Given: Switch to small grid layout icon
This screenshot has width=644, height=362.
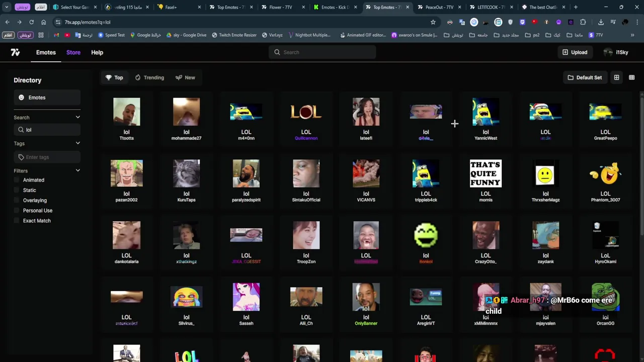Looking at the screenshot, I should coord(631,77).
